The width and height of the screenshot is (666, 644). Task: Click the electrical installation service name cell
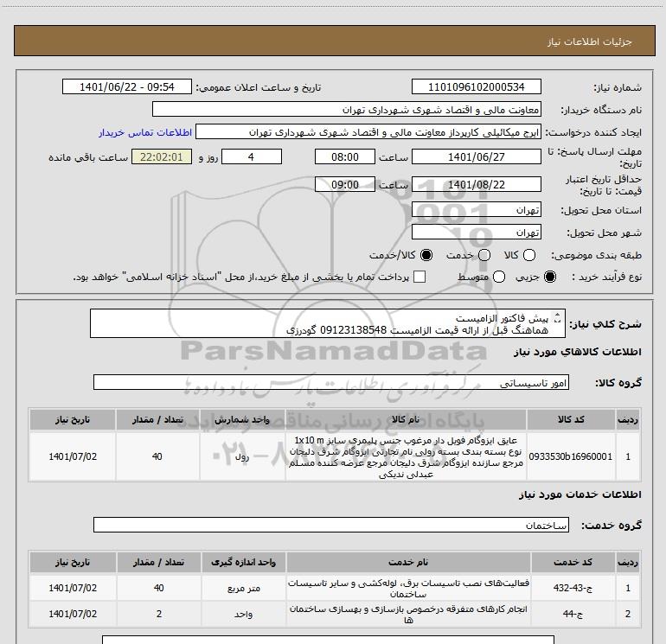click(408, 589)
